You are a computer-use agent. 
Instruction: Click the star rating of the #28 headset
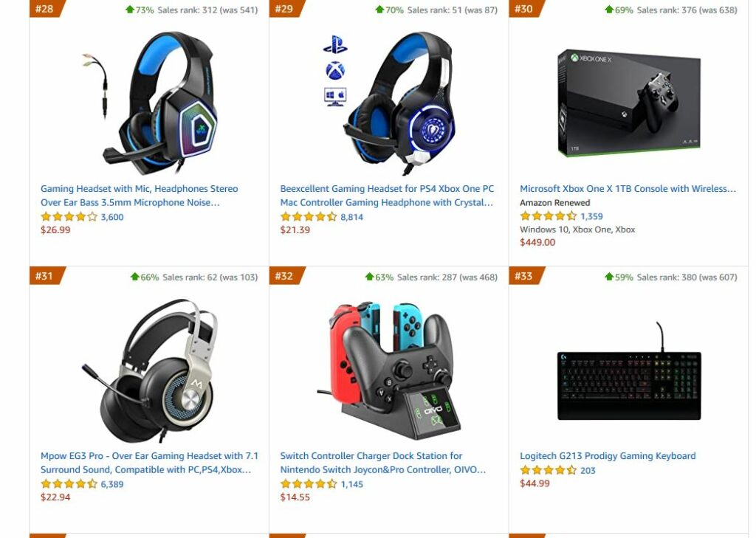click(69, 217)
